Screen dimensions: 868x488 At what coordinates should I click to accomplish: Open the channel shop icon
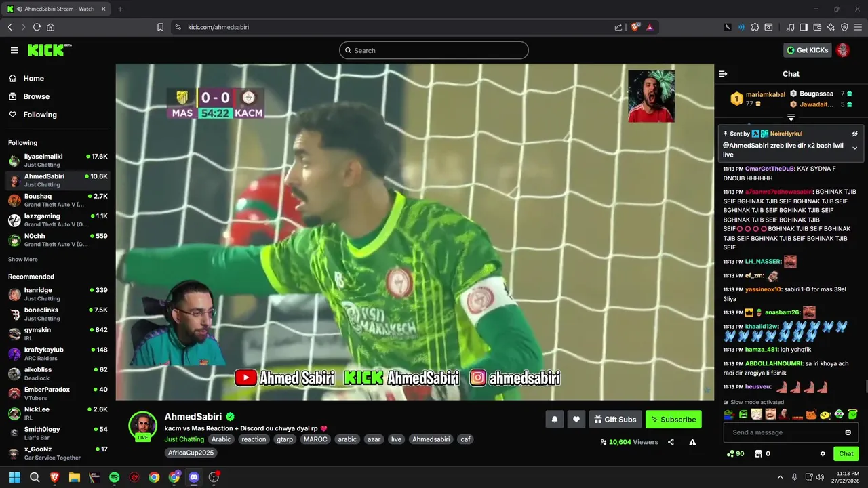point(759,454)
